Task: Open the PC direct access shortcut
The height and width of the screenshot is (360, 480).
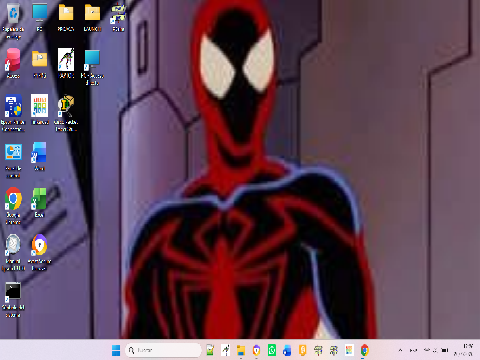Action: click(x=92, y=60)
